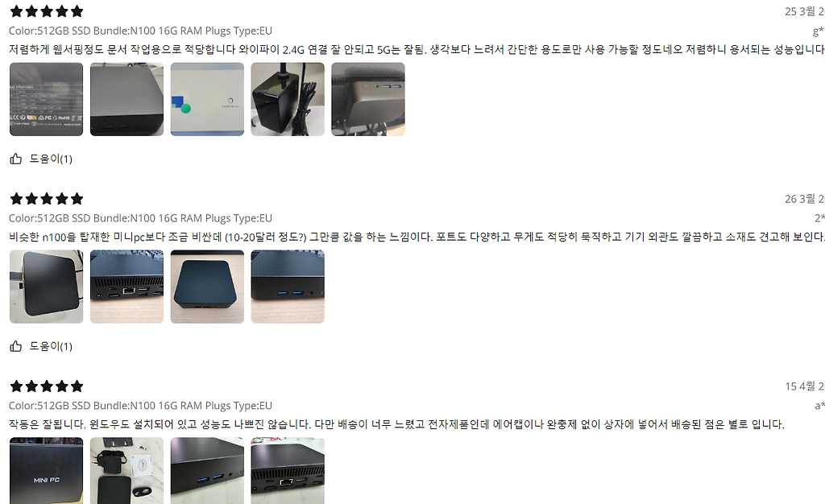Open second review's rear ethernet ports photo
The width and height of the screenshot is (825, 504).
pyautogui.click(x=126, y=287)
